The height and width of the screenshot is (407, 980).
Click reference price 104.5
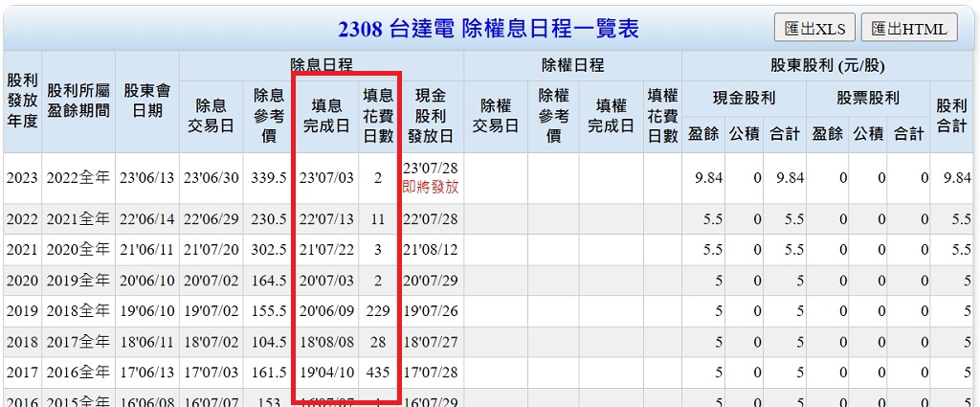click(269, 342)
